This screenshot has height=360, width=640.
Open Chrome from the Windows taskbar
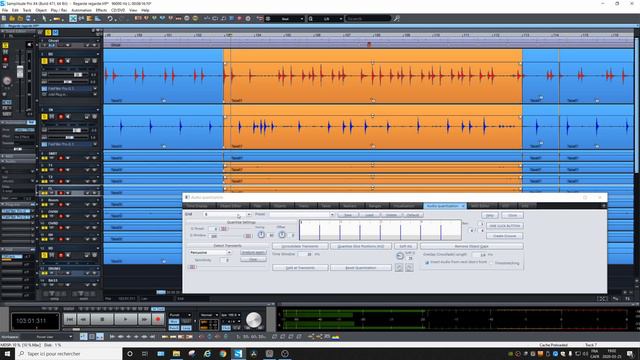[x=223, y=353]
